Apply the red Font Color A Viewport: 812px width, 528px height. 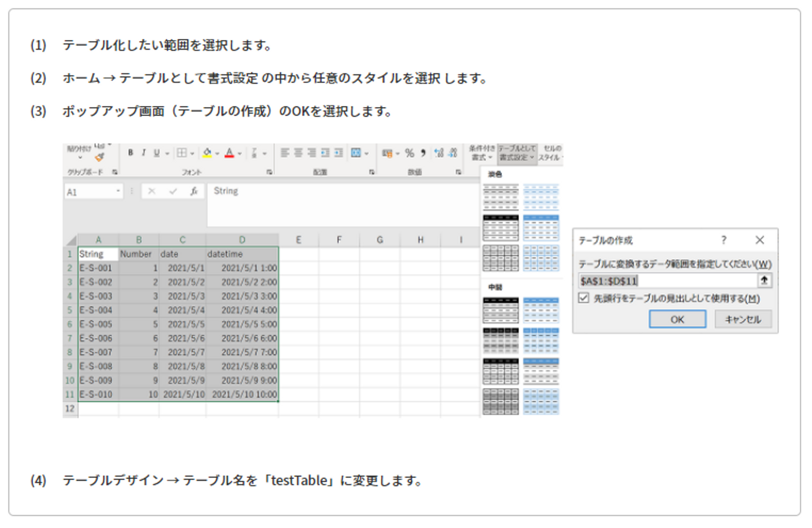pyautogui.click(x=229, y=153)
